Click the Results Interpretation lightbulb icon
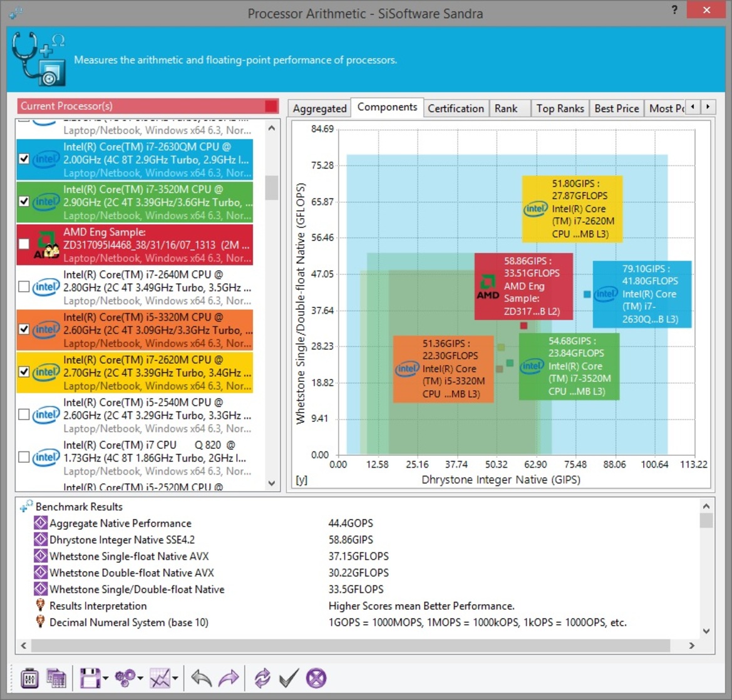The image size is (732, 700). pos(41,605)
